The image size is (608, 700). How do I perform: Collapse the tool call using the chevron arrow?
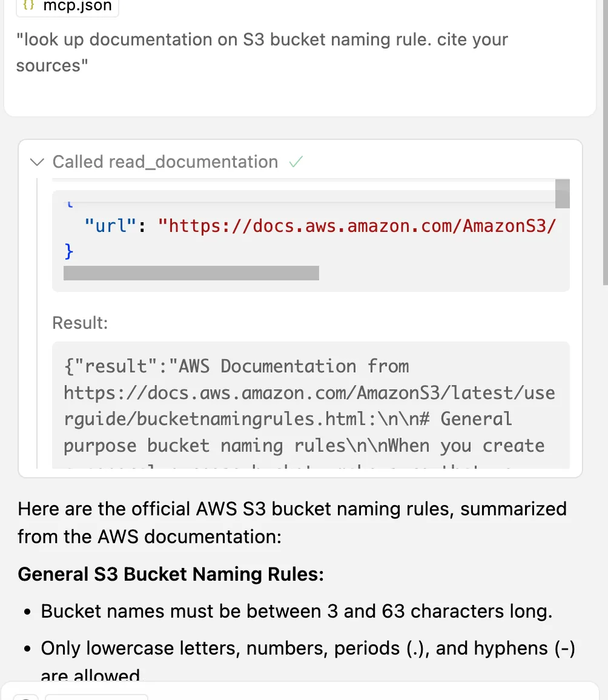click(x=36, y=162)
